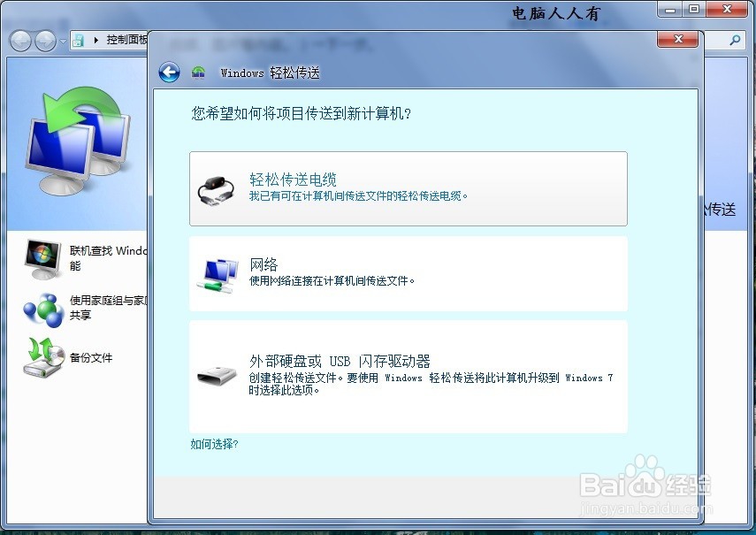Click text 使用网络连接在计算机间传送文件

tap(332, 281)
